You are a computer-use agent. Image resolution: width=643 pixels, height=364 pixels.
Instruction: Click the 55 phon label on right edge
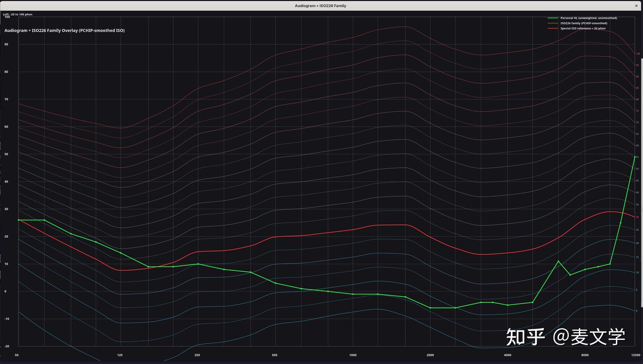tap(637, 157)
